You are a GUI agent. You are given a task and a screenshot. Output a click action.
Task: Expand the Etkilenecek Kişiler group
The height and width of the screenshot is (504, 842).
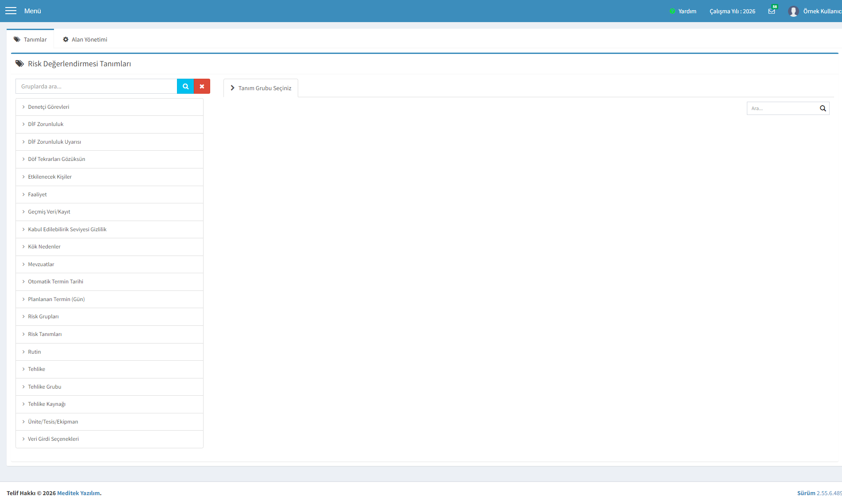point(109,177)
